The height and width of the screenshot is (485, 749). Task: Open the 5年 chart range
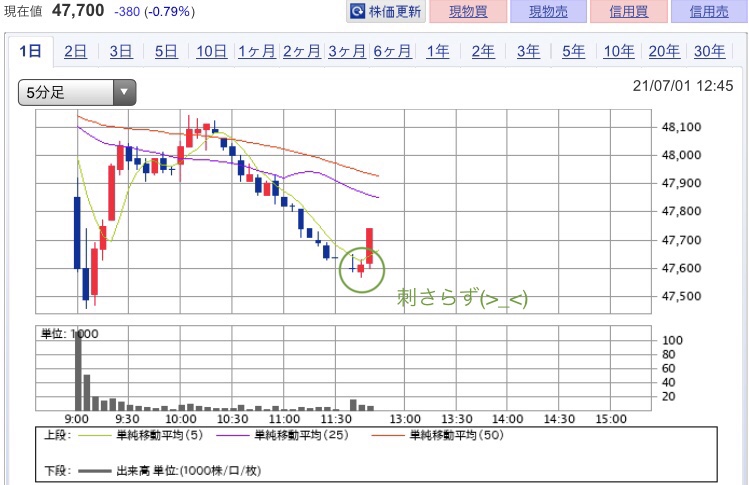[573, 51]
